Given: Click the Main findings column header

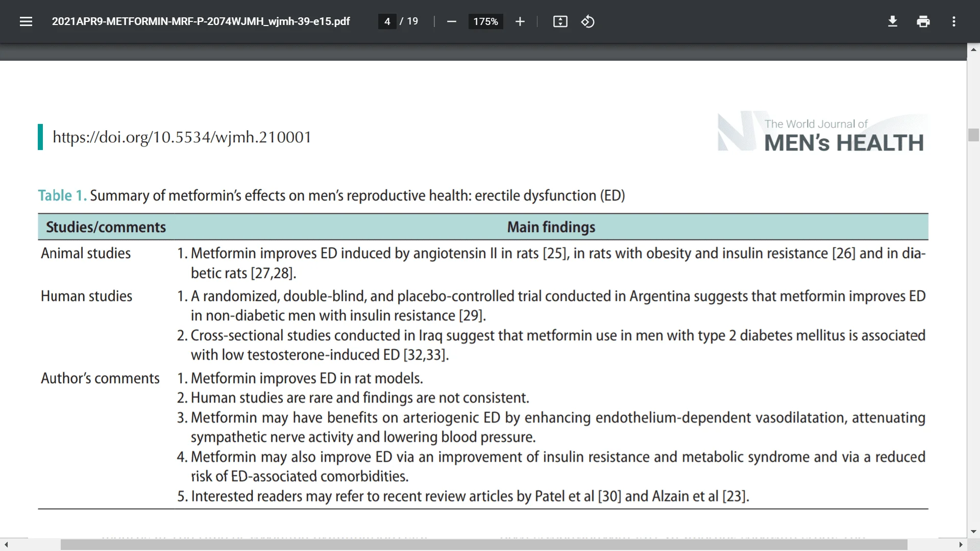Looking at the screenshot, I should click(551, 227).
